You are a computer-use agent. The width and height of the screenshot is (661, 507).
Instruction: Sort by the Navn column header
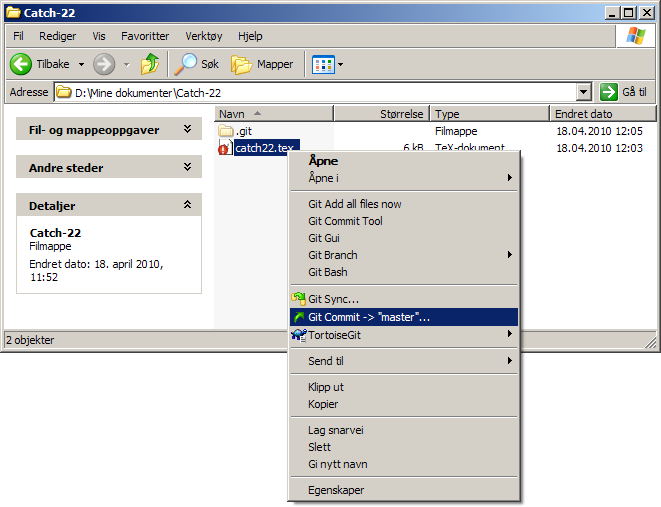tap(274, 114)
